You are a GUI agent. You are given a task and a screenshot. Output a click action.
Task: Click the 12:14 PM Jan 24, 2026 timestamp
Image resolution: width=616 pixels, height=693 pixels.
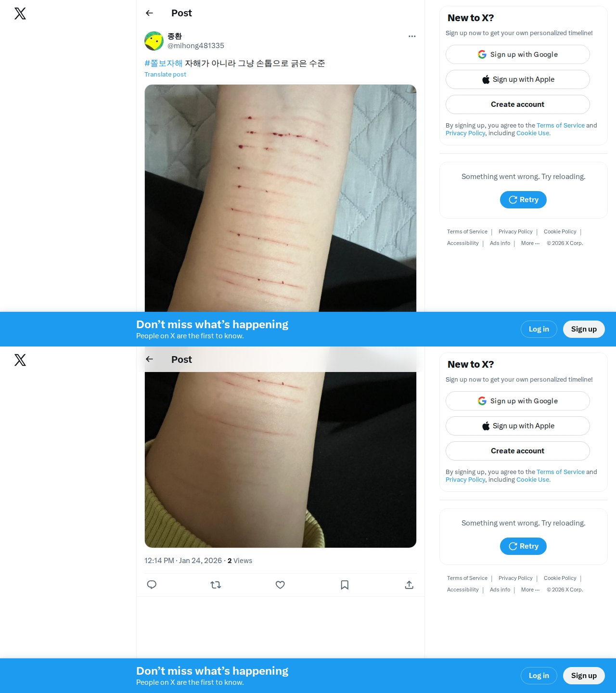[183, 561]
